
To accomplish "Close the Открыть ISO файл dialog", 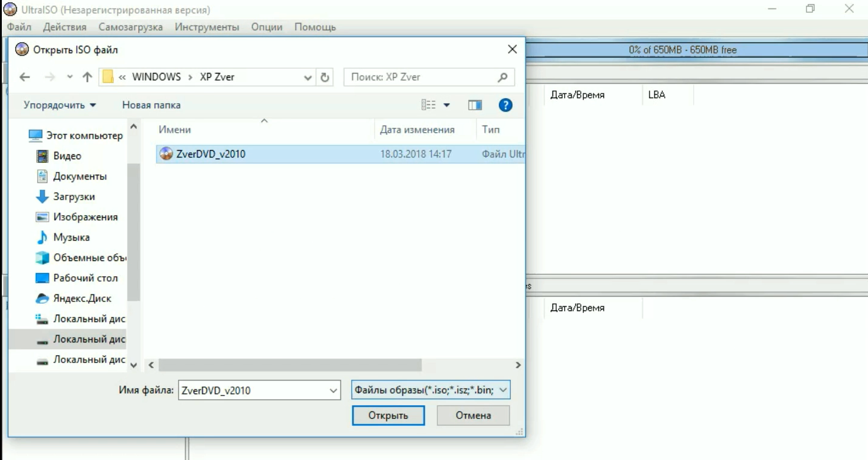I will coord(512,49).
